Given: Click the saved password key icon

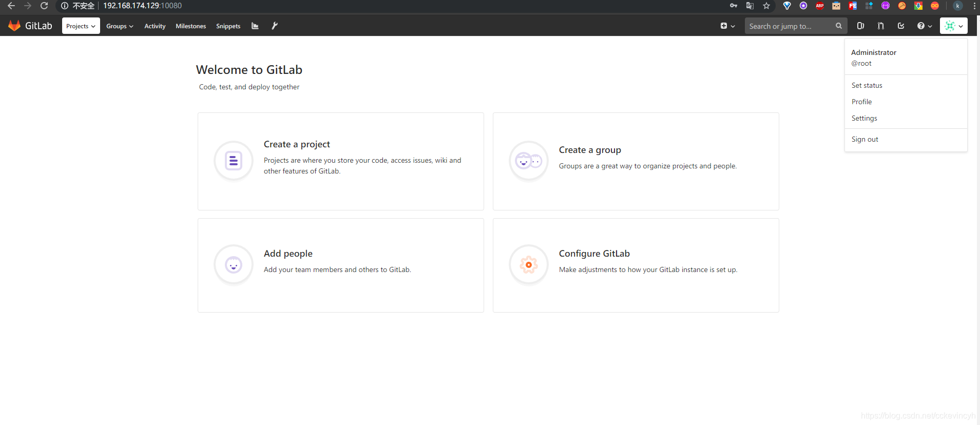Looking at the screenshot, I should [x=734, y=6].
